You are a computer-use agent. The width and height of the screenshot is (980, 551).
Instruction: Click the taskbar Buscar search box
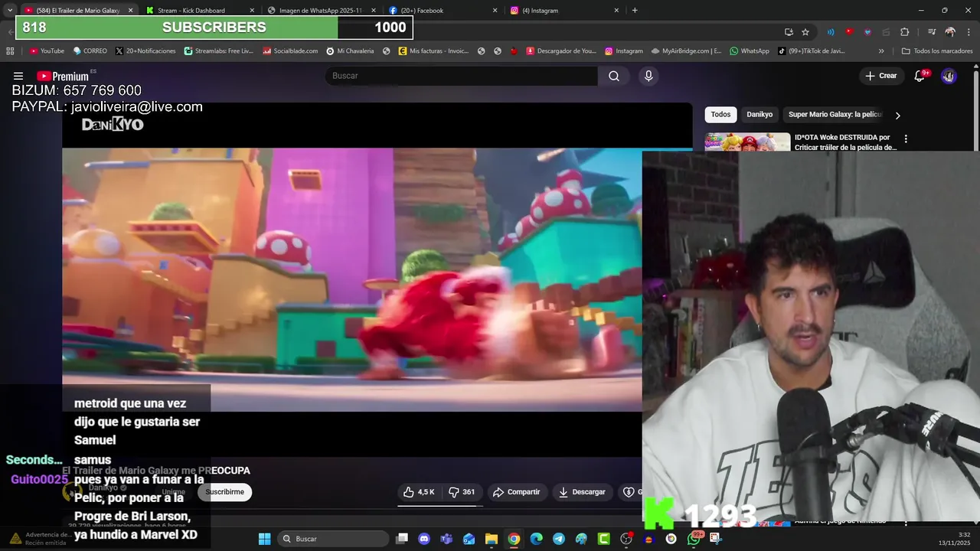click(333, 539)
